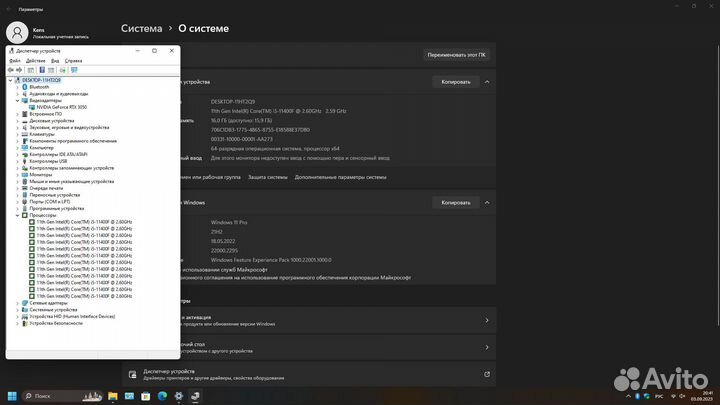Image resolution: width=720 pixels, height=405 pixels.
Task: Open Дополнительные параметры системы link
Action: tap(340, 177)
